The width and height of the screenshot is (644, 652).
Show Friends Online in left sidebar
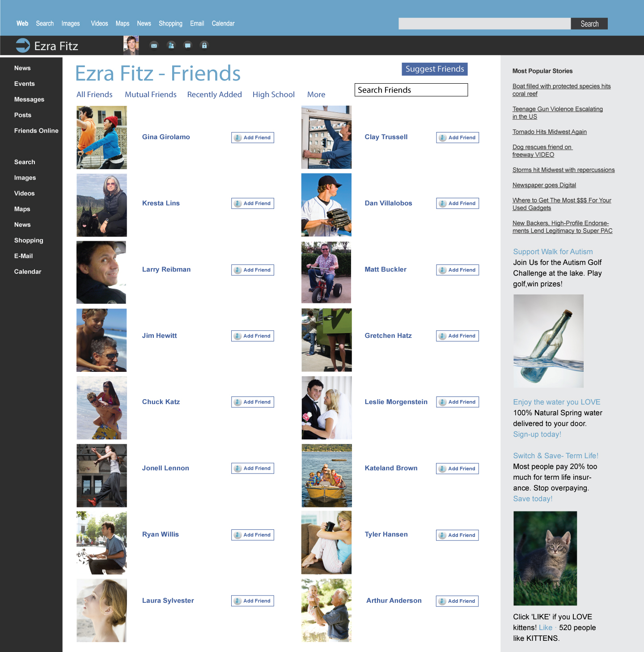[36, 131]
